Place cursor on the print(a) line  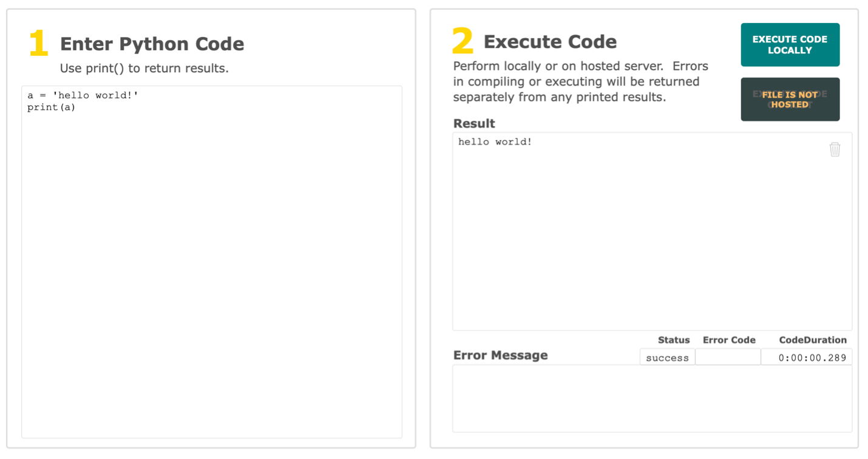[x=52, y=108]
